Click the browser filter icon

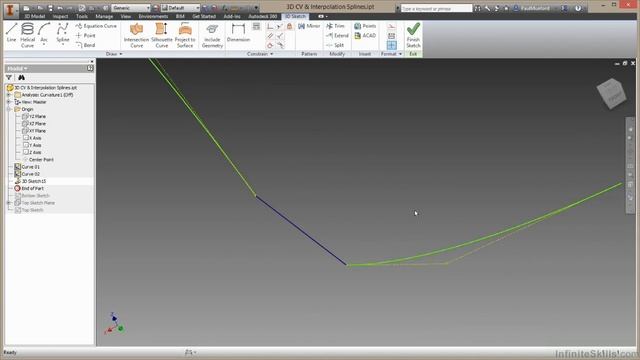point(9,78)
